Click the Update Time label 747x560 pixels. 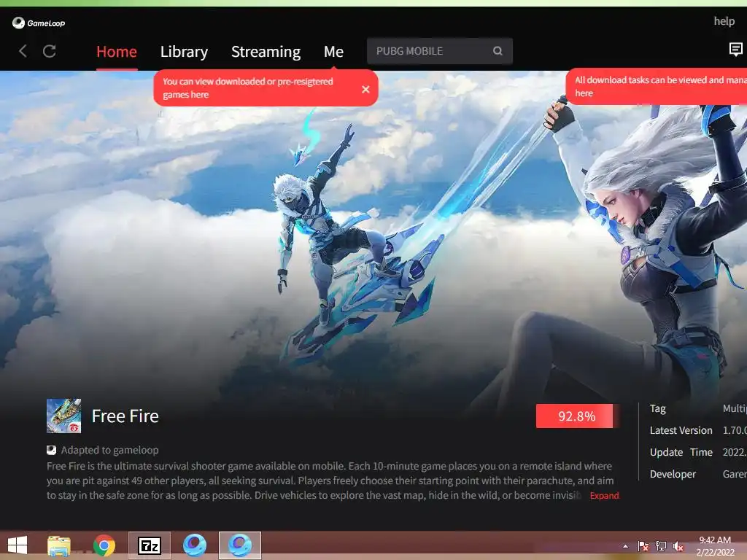[x=681, y=452]
